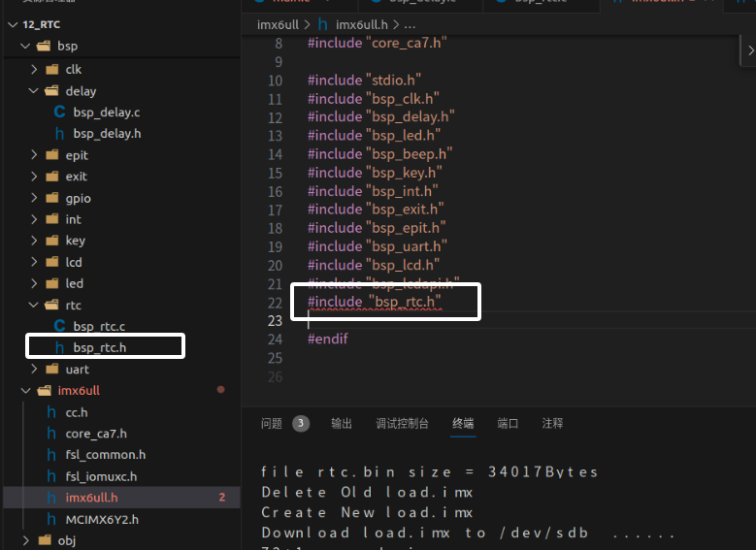Image resolution: width=756 pixels, height=550 pixels.
Task: Click the folder icon of gpio
Action: point(51,198)
